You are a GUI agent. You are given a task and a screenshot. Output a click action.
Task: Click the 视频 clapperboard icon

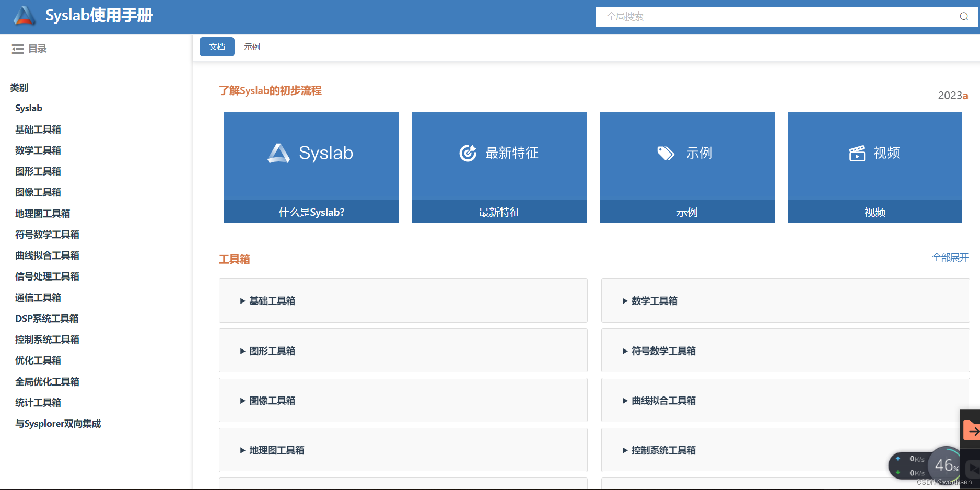click(x=857, y=154)
